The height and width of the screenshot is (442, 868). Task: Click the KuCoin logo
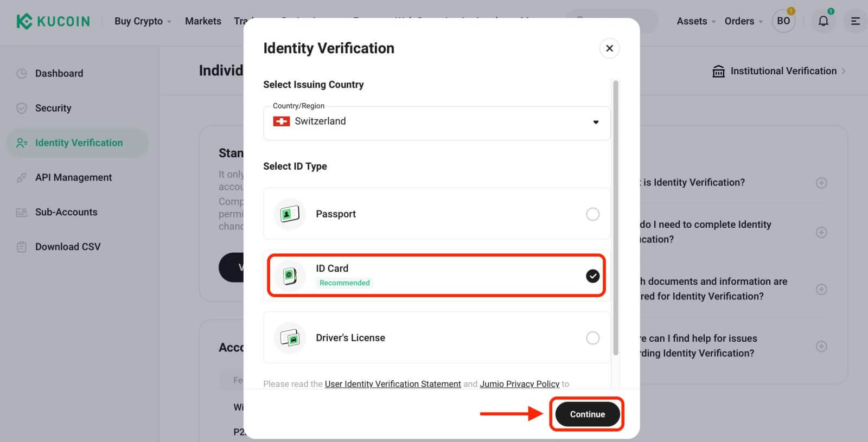tap(53, 21)
